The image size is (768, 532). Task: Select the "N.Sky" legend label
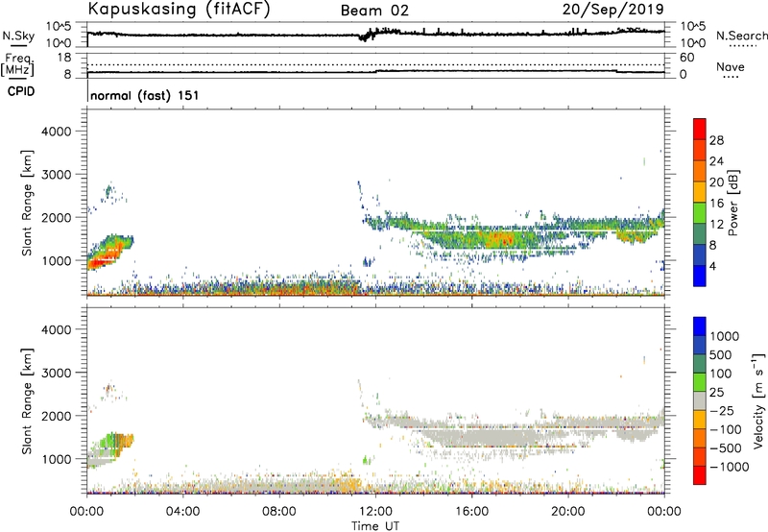click(x=18, y=36)
